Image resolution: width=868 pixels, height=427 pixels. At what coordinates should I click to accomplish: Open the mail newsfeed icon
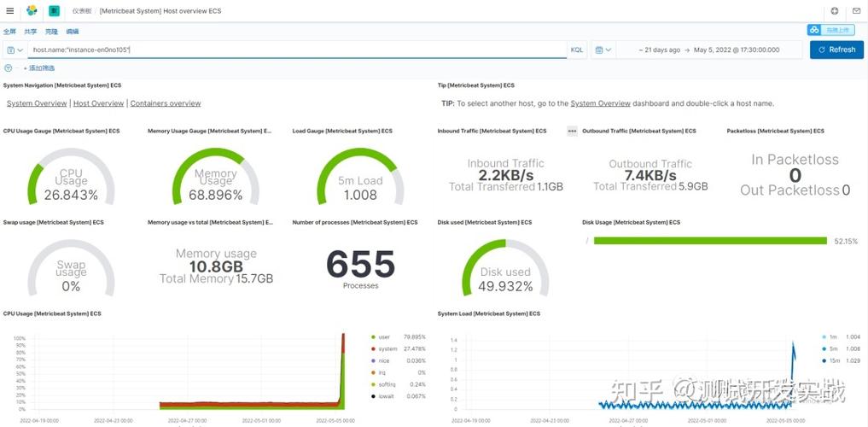(x=856, y=10)
